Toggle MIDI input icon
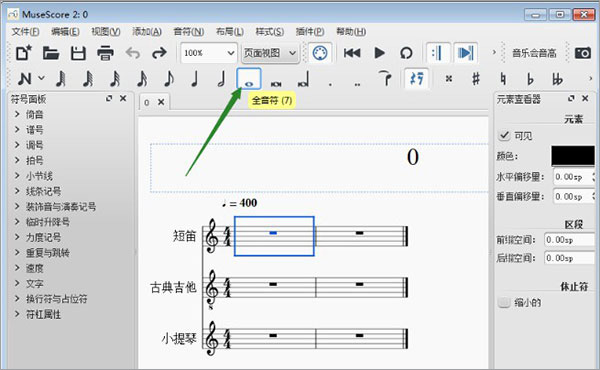This screenshot has height=370, width=600. (x=320, y=53)
